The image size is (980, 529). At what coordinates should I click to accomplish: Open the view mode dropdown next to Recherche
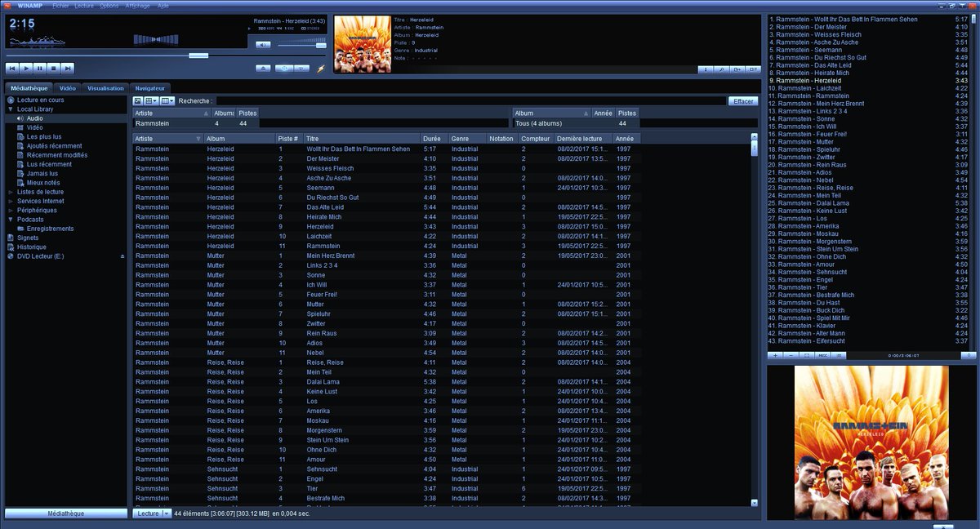coord(150,100)
